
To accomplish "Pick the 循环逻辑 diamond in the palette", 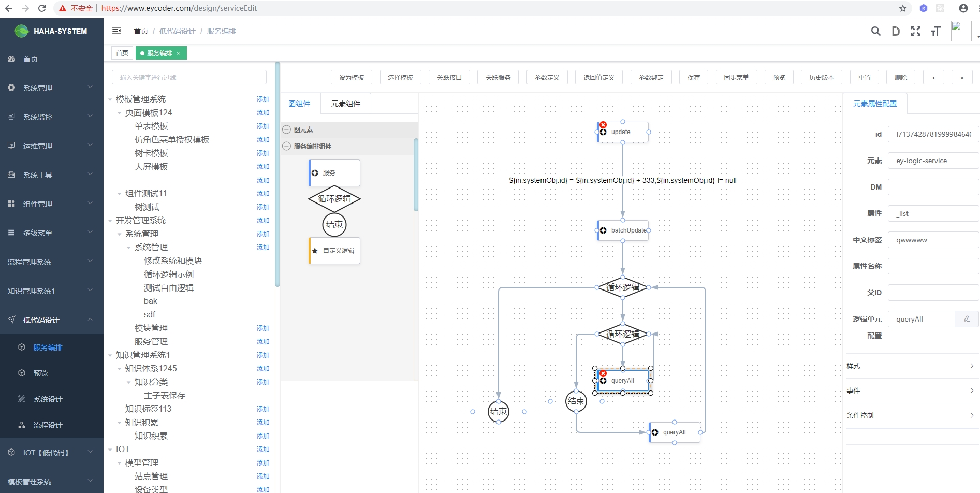I will coord(334,199).
